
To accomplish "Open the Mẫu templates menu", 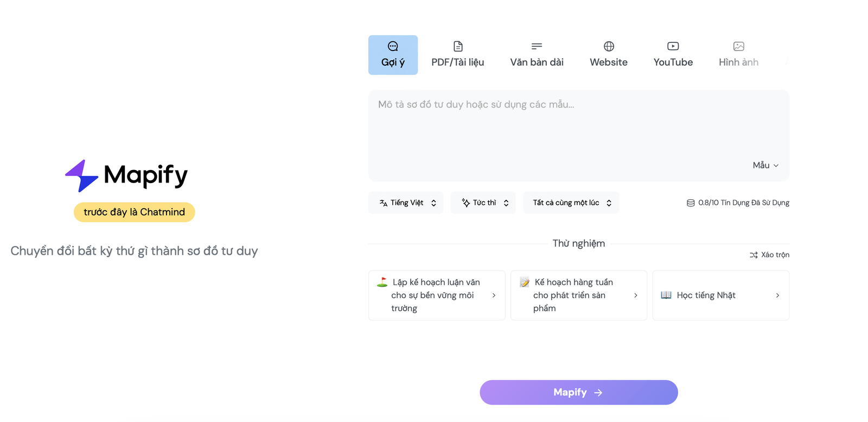I will pos(765,165).
